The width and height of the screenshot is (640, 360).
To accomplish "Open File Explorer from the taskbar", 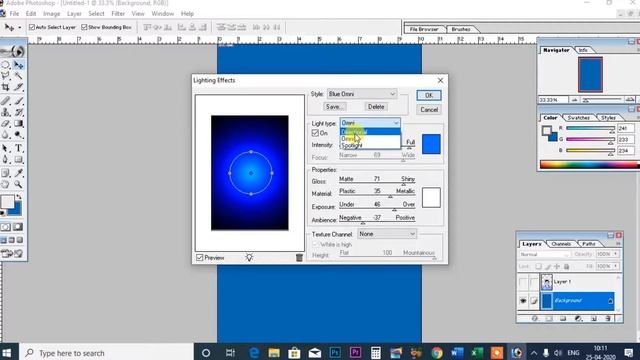I will [274, 352].
